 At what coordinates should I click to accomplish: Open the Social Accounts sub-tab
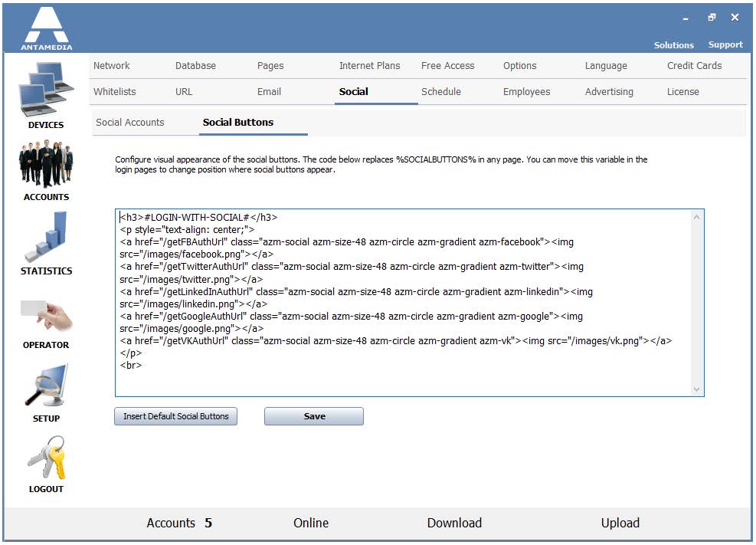tap(130, 123)
